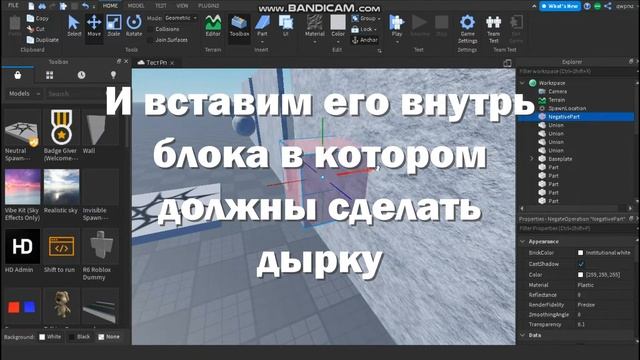Open Toolbox Marketplace bag tab
The width and height of the screenshot is (640, 360).
coord(18,75)
